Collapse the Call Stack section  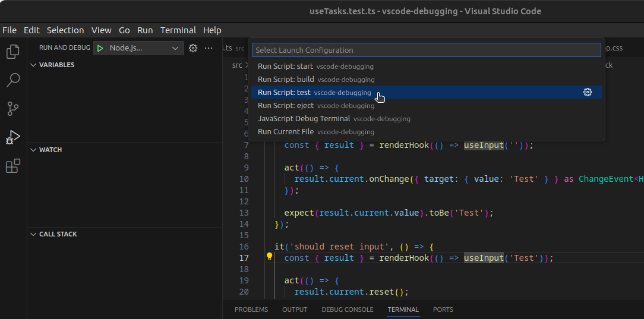click(x=58, y=234)
